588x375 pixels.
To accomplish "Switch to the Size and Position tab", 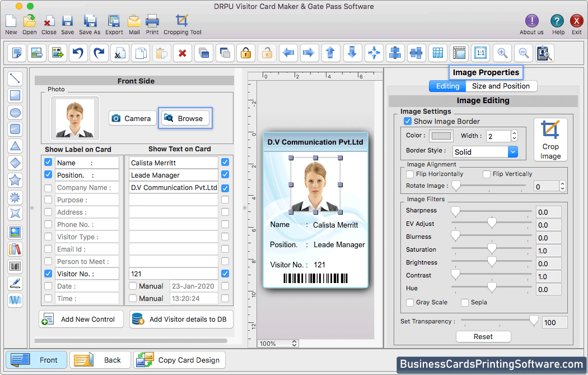I will tap(501, 86).
